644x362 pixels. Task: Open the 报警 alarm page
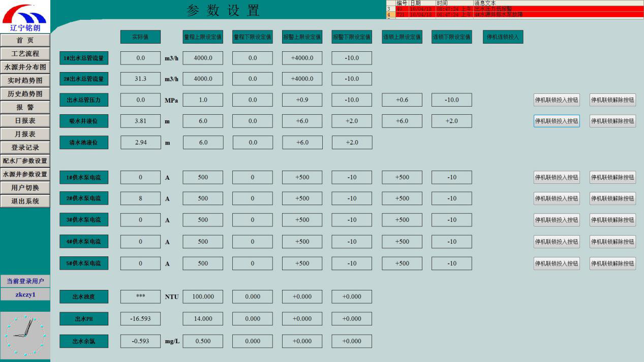point(25,107)
